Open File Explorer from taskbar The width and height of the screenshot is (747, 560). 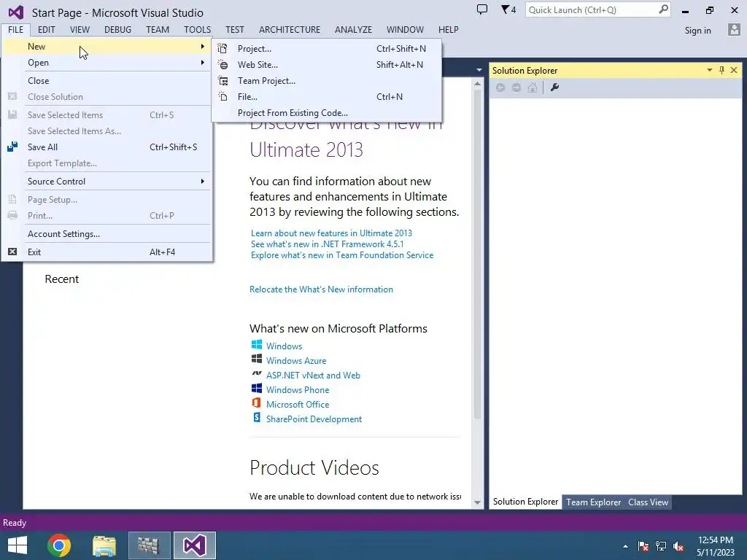click(104, 545)
